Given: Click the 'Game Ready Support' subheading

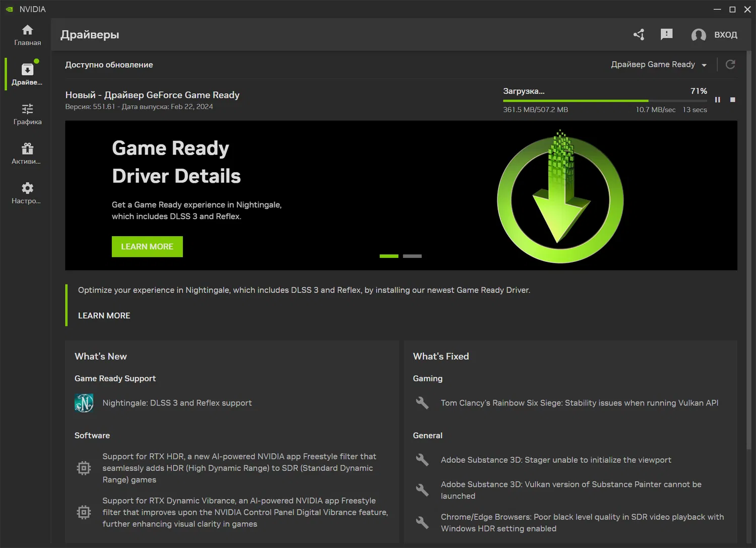Looking at the screenshot, I should 115,378.
